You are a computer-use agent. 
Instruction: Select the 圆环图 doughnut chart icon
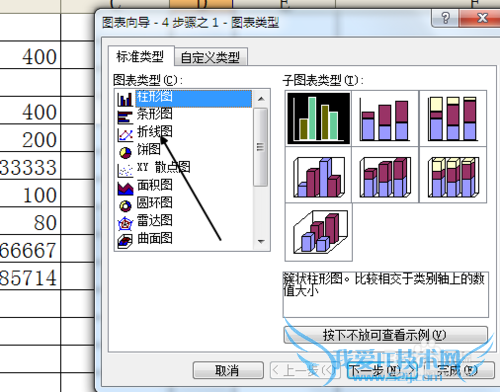pyautogui.click(x=125, y=206)
